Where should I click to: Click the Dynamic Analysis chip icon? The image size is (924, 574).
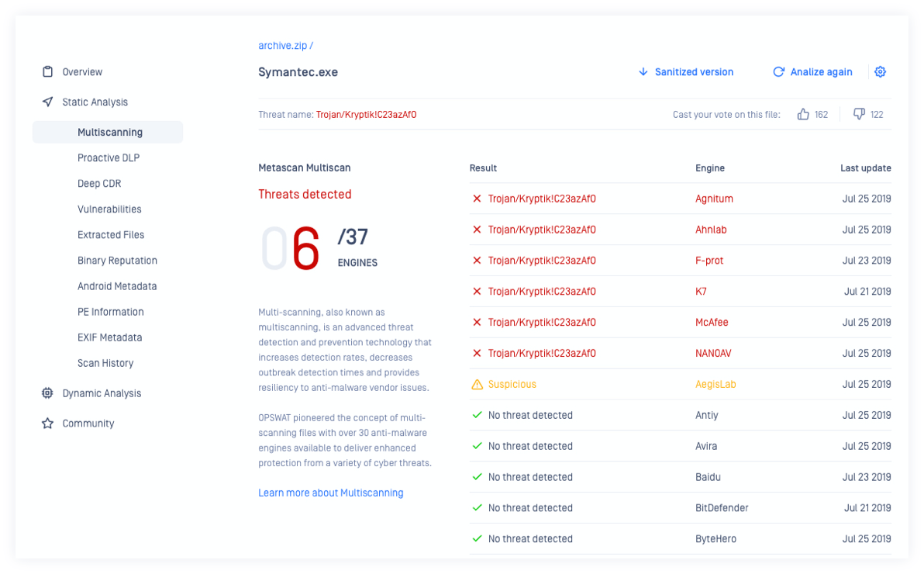point(47,393)
